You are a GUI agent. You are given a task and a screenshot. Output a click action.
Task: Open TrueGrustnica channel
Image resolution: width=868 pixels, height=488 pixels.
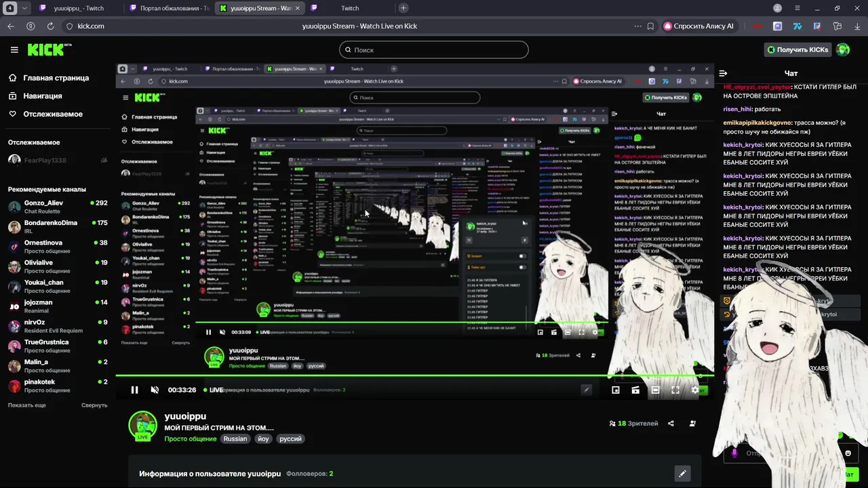click(58, 346)
